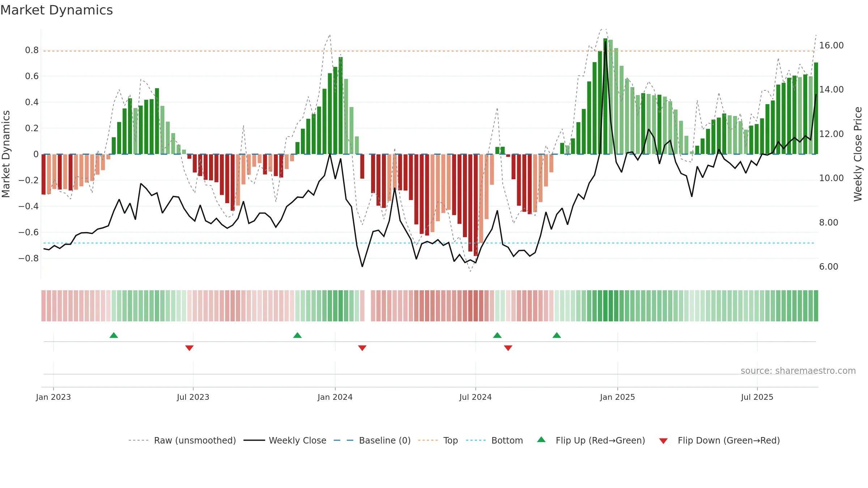
Task: Click the Jul 2024 axis label
Action: click(476, 397)
